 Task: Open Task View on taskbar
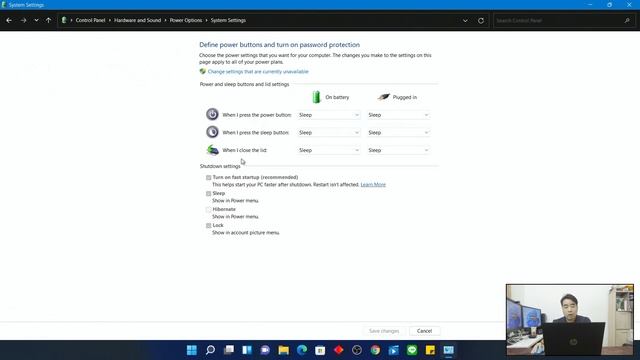pos(229,350)
